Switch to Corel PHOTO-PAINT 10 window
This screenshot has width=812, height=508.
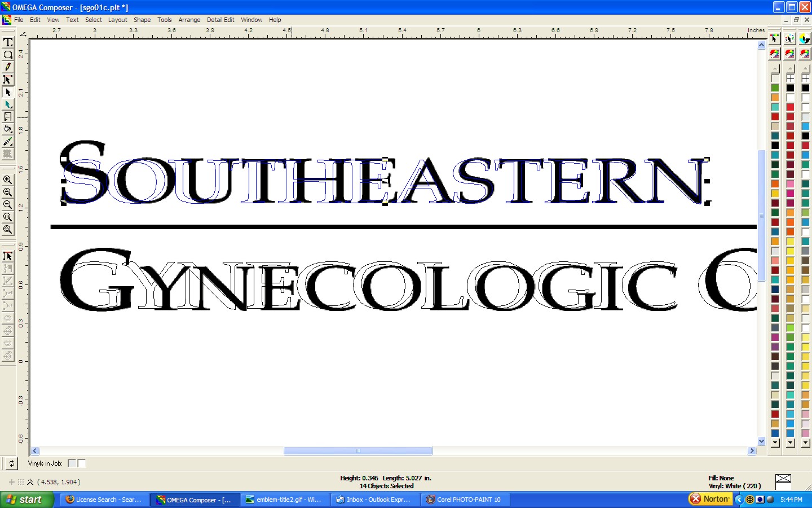465,500
